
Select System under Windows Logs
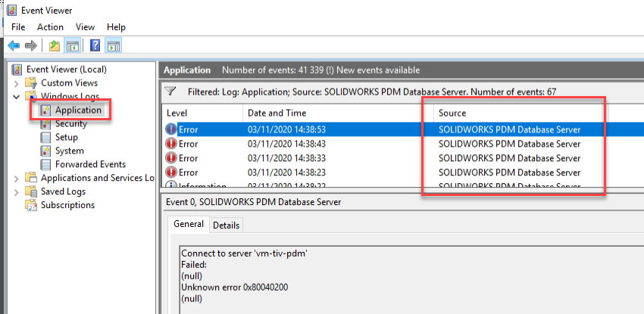[70, 151]
